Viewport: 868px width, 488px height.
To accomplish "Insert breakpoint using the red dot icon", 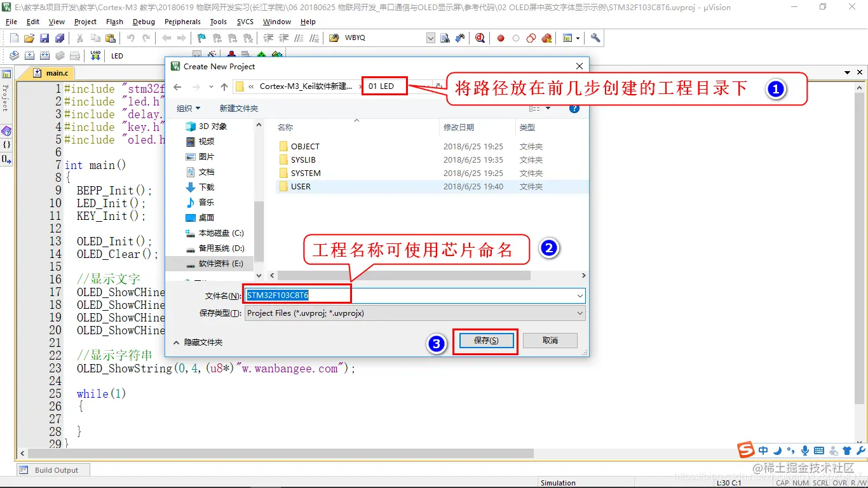I will 501,38.
